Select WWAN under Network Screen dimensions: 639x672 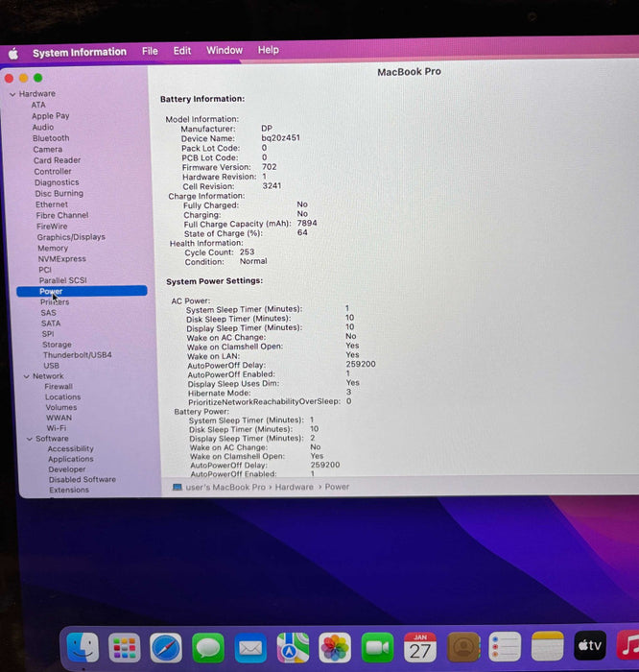59,418
